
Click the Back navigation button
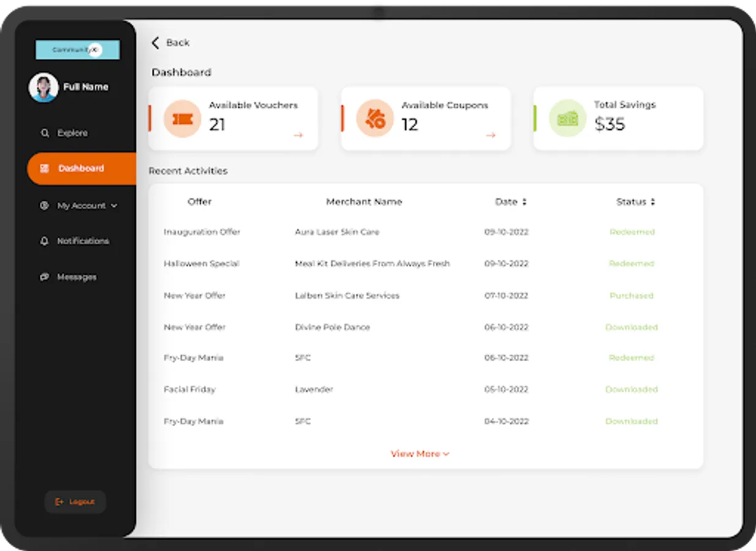pos(170,43)
